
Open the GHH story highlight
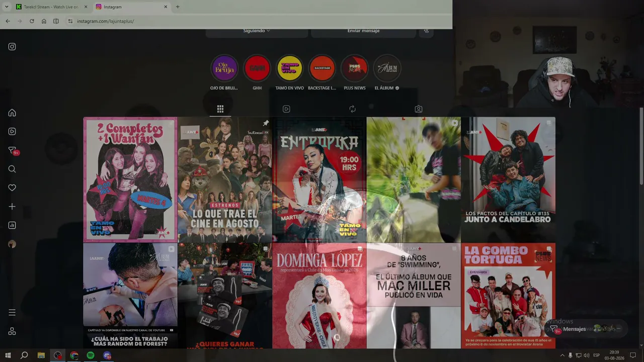tap(257, 68)
